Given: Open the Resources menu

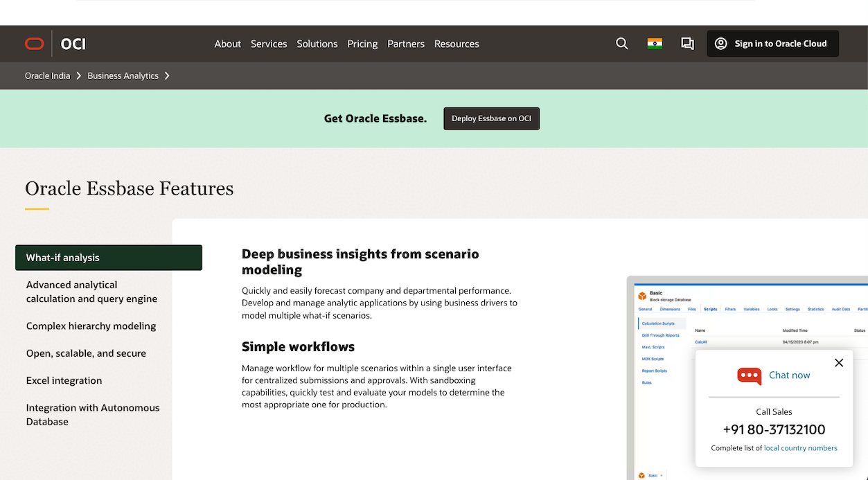Looking at the screenshot, I should [x=457, y=44].
